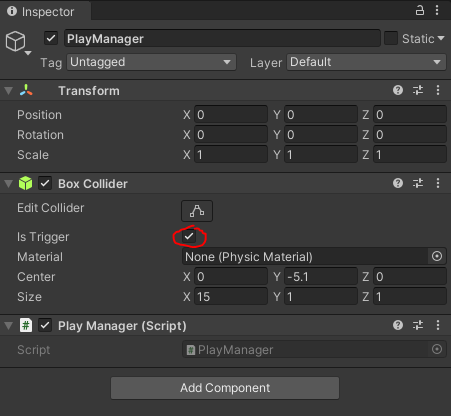Click the Add Component button
Viewport: 451px width, 416px height.
pyautogui.click(x=225, y=388)
